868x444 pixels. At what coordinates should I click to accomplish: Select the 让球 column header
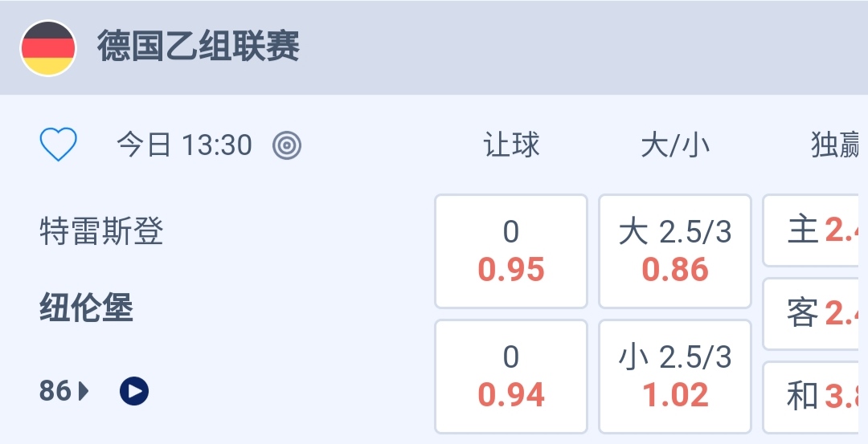(511, 145)
